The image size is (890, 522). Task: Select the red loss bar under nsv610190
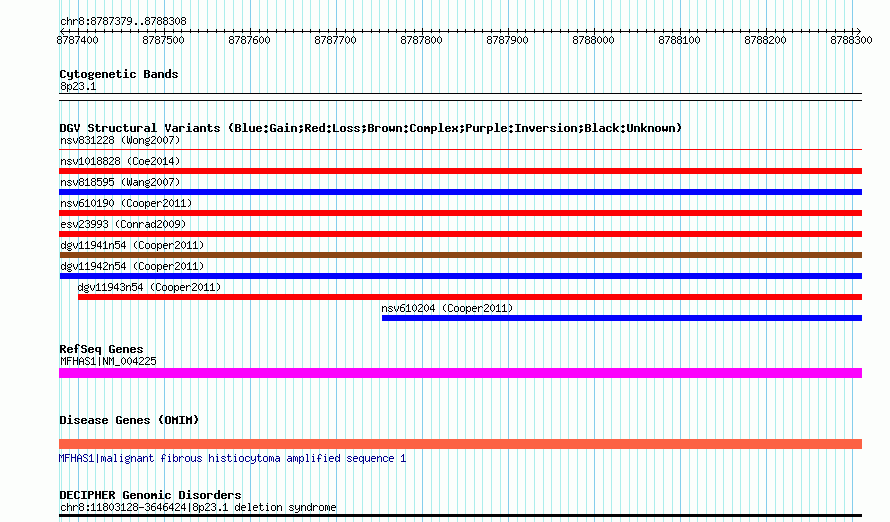pyautogui.click(x=460, y=213)
